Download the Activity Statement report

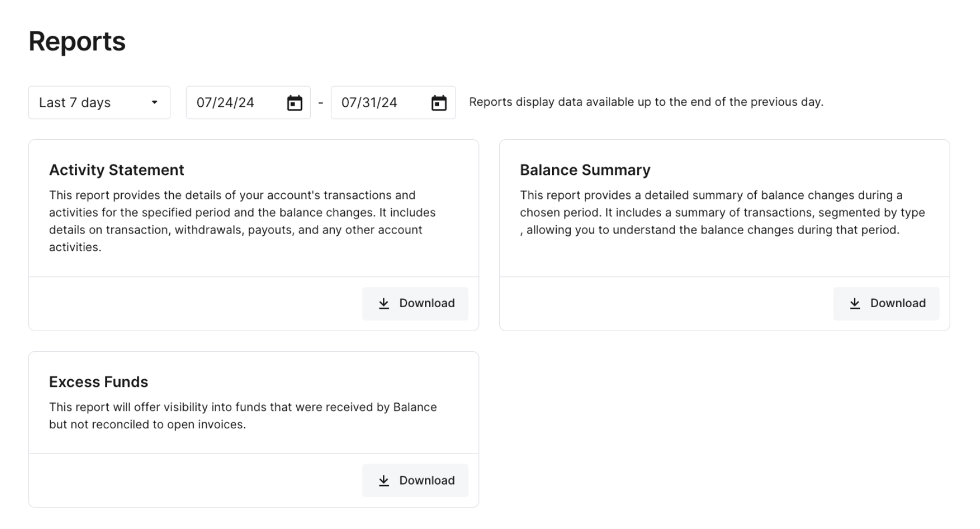[x=415, y=303]
